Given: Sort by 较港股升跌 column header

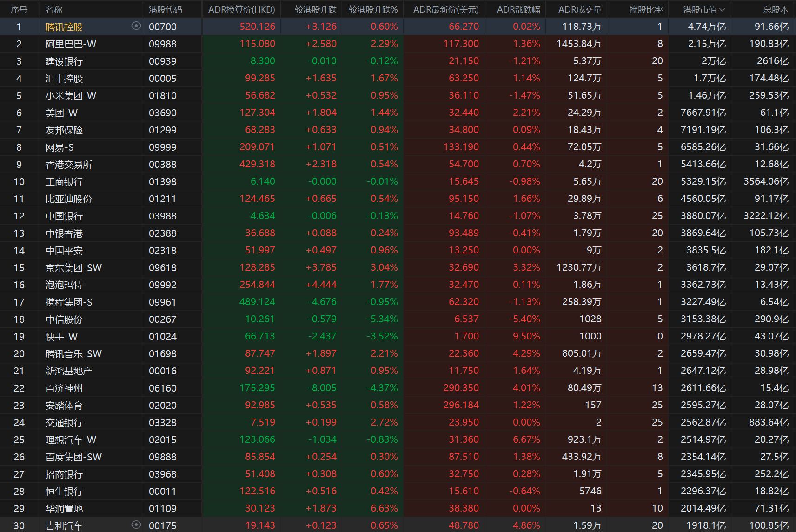Looking at the screenshot, I should coord(316,9).
